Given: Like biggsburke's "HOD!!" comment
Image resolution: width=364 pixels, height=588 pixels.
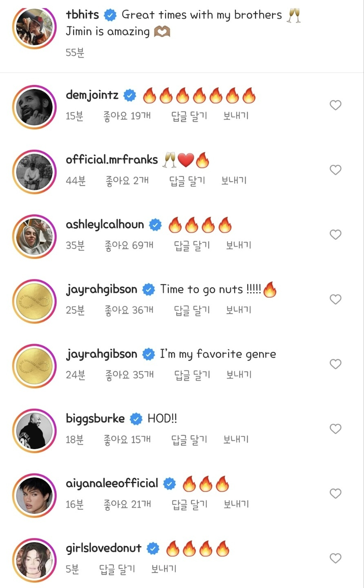Looking at the screenshot, I should (x=335, y=429).
